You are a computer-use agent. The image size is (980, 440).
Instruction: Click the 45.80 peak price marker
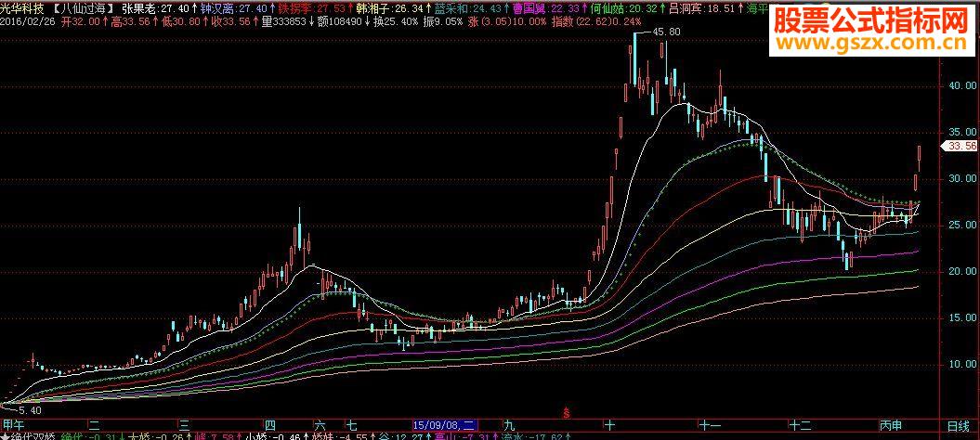pyautogui.click(x=666, y=32)
